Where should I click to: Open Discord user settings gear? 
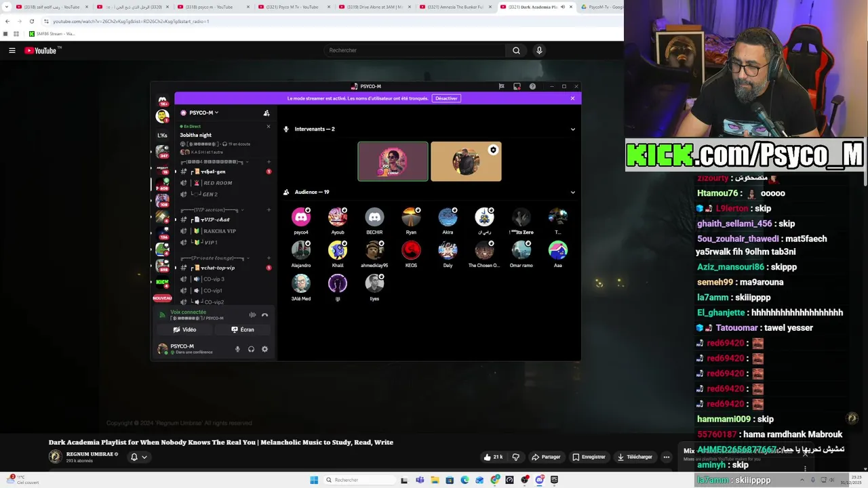coord(264,350)
